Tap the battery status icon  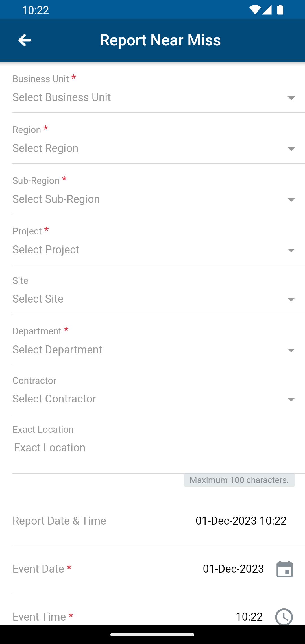[x=280, y=10]
